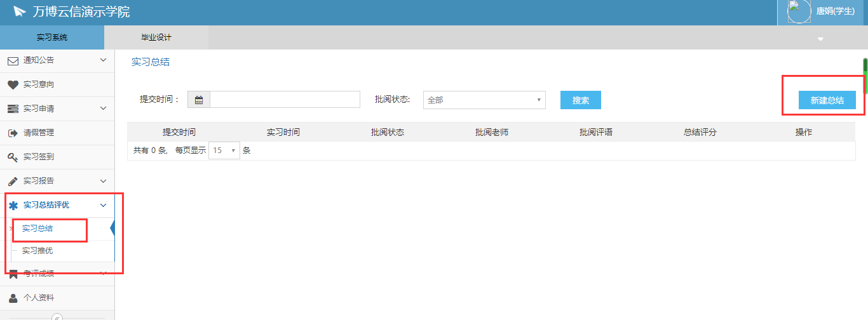
Task: Open the 批阅状态 dropdown showing 全部
Action: click(x=484, y=100)
